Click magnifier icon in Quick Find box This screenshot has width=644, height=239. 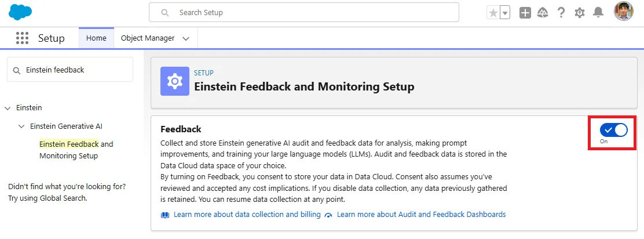pos(17,70)
